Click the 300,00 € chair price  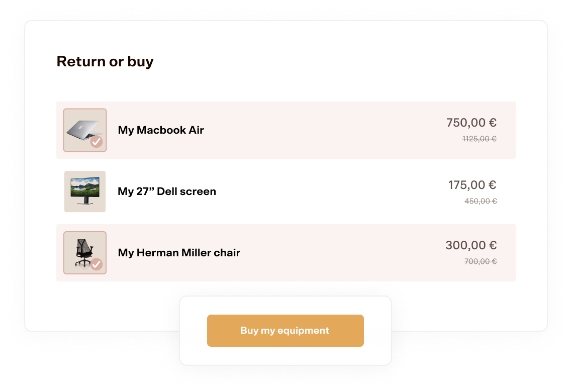point(471,245)
